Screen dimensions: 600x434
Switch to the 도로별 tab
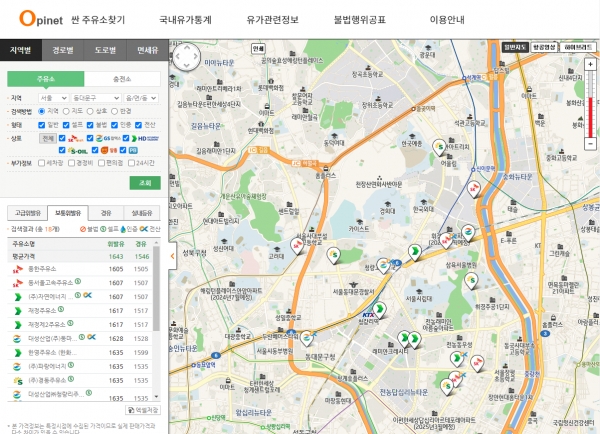(x=105, y=50)
